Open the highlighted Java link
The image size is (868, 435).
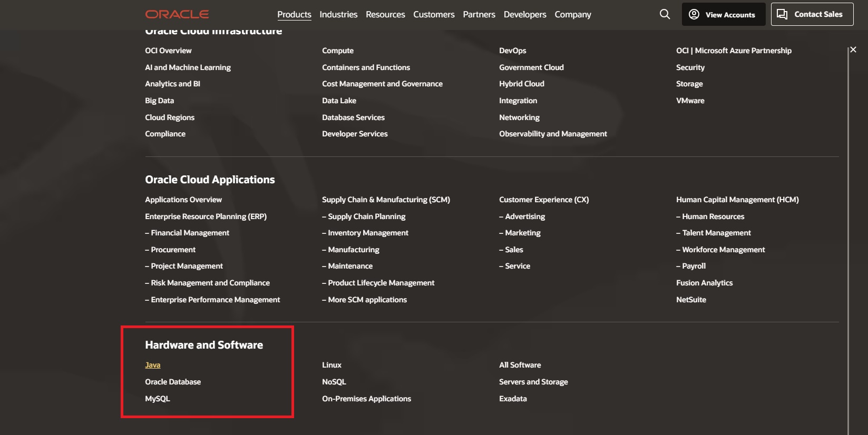point(153,365)
